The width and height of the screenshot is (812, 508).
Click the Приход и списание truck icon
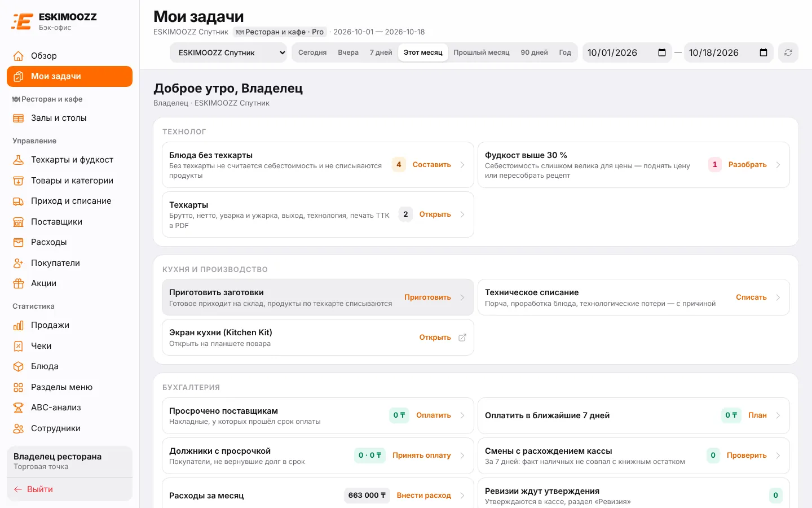(19, 201)
